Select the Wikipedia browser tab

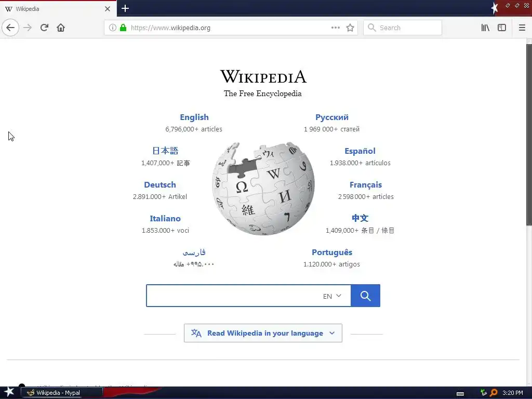click(58, 9)
